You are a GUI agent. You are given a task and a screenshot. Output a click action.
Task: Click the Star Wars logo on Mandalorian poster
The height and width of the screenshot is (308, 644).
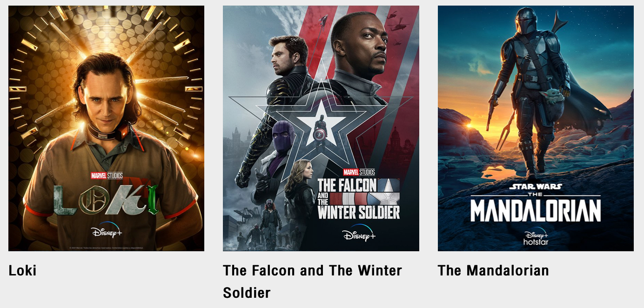[536, 187]
